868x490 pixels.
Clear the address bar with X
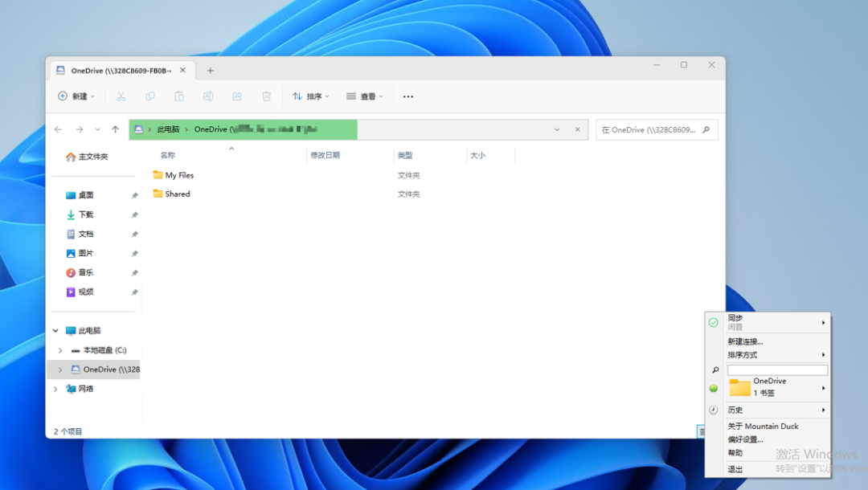point(577,129)
